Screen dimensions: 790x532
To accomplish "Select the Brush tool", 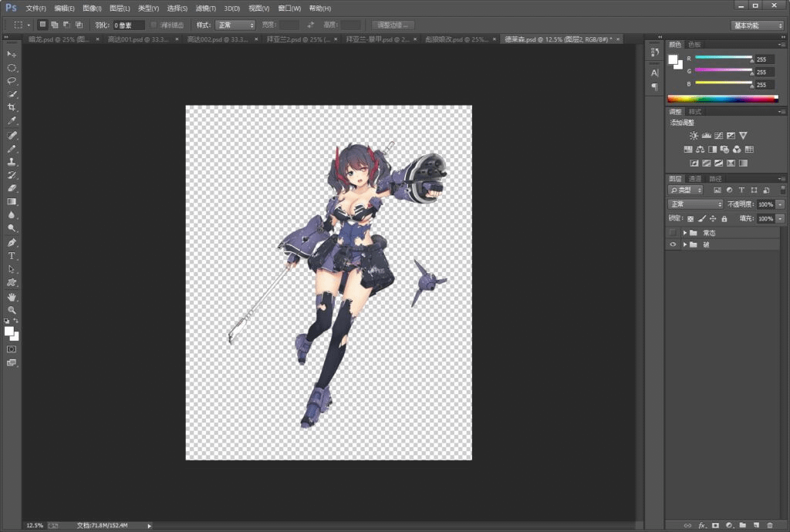I will [11, 149].
